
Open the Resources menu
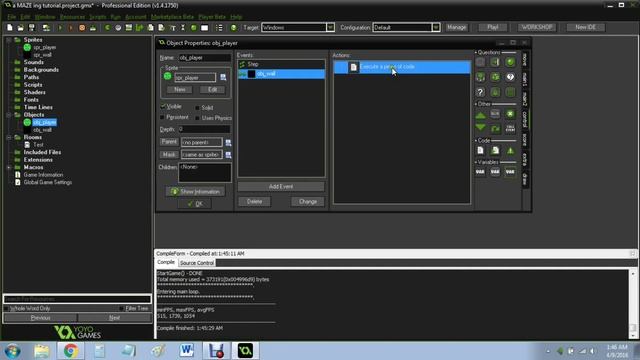pyautogui.click(x=72, y=17)
